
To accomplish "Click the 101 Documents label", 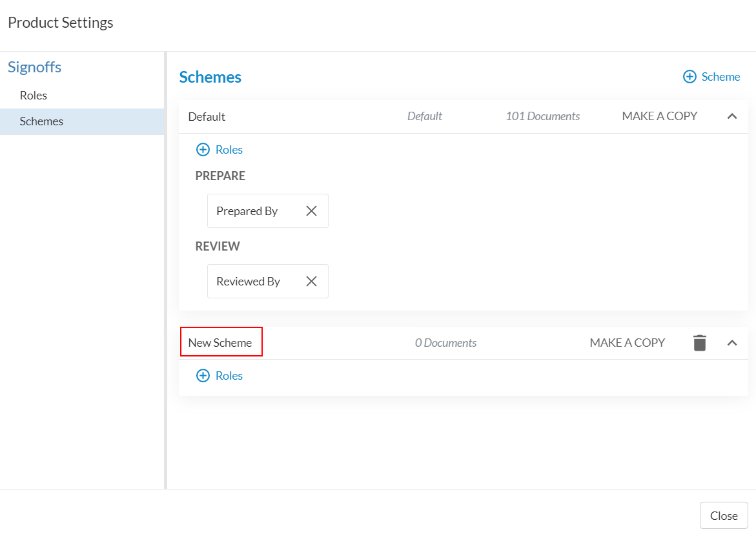I will point(542,116).
